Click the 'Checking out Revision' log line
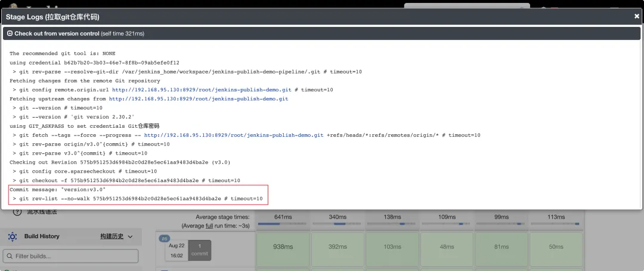 click(120, 162)
